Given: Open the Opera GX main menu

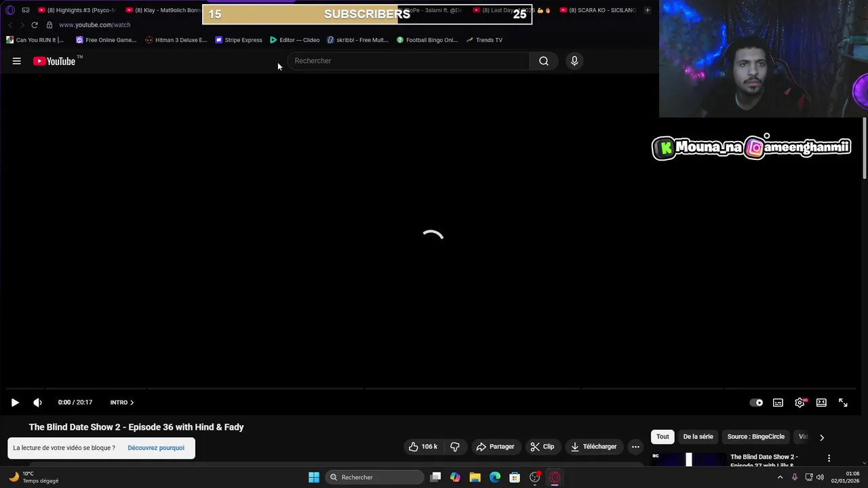Looking at the screenshot, I should (x=10, y=10).
